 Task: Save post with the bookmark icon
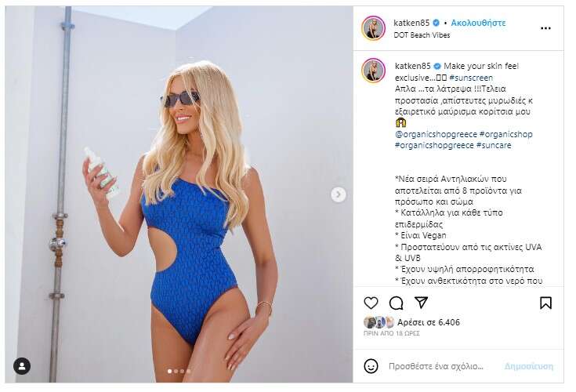tap(545, 303)
